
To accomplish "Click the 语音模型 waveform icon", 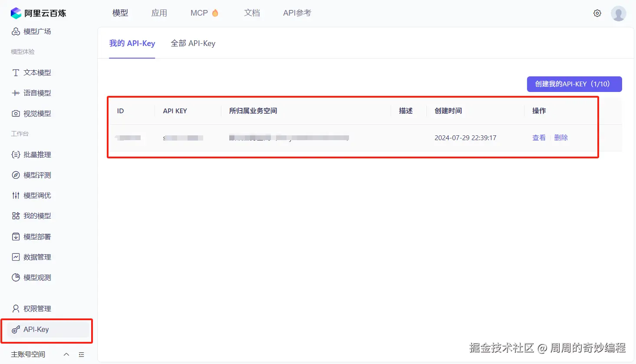I will tap(16, 93).
